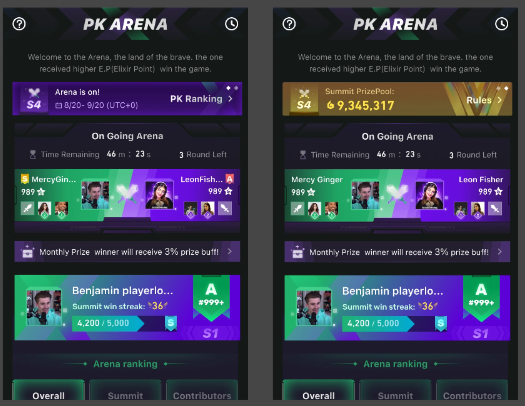Tap the Rules link on Summit PrizePool banner

point(479,100)
